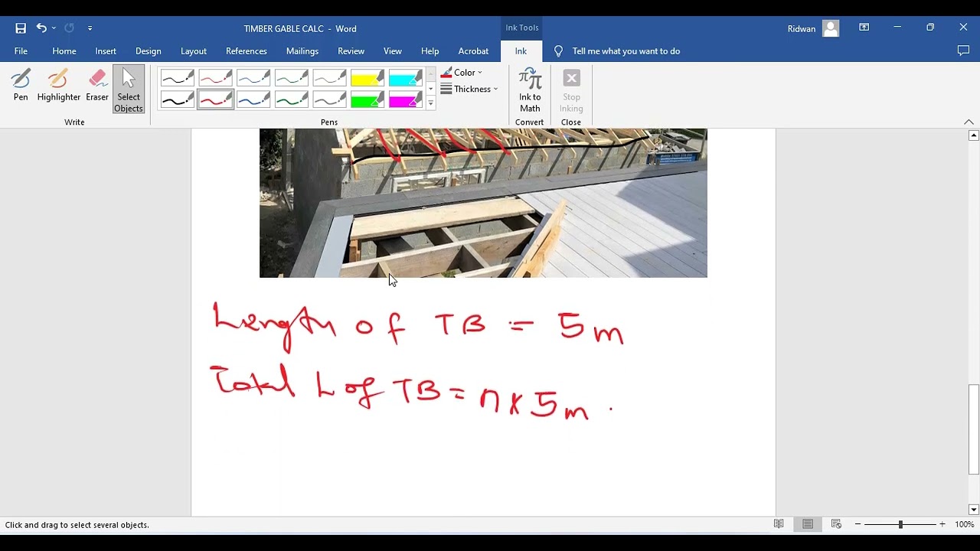The width and height of the screenshot is (980, 551).
Task: Move the Pens gallery up one row
Action: (431, 74)
